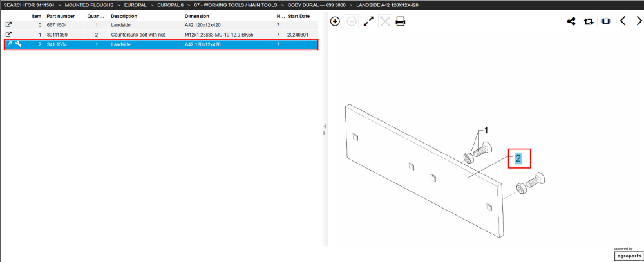Screen dimensions: 644x262
Task: Open the EUROPAL 8 breadcrumb
Action: tap(170, 5)
